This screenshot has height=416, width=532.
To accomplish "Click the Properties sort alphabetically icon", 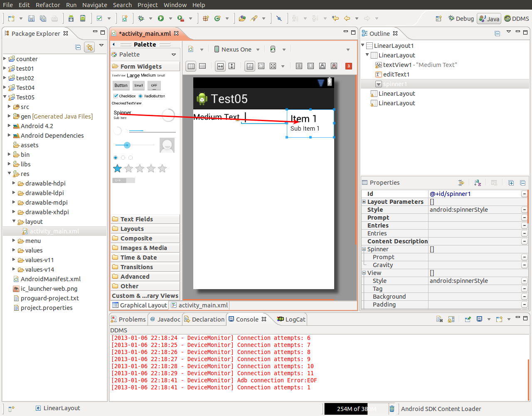I will (478, 183).
